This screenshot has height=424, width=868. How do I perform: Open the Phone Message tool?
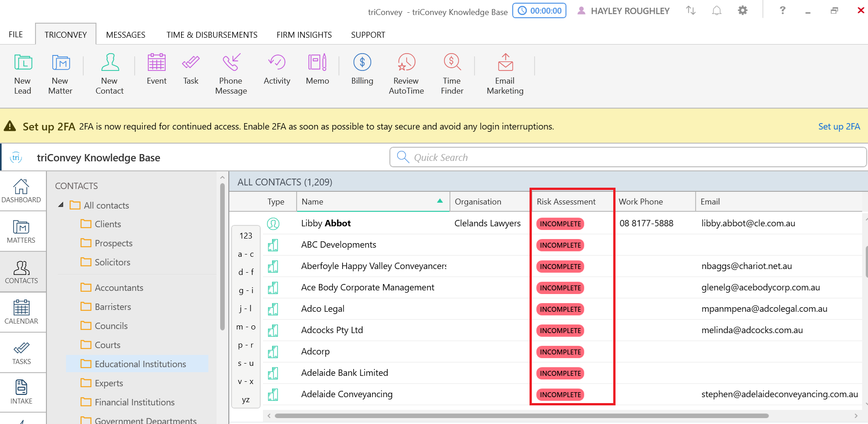[231, 74]
